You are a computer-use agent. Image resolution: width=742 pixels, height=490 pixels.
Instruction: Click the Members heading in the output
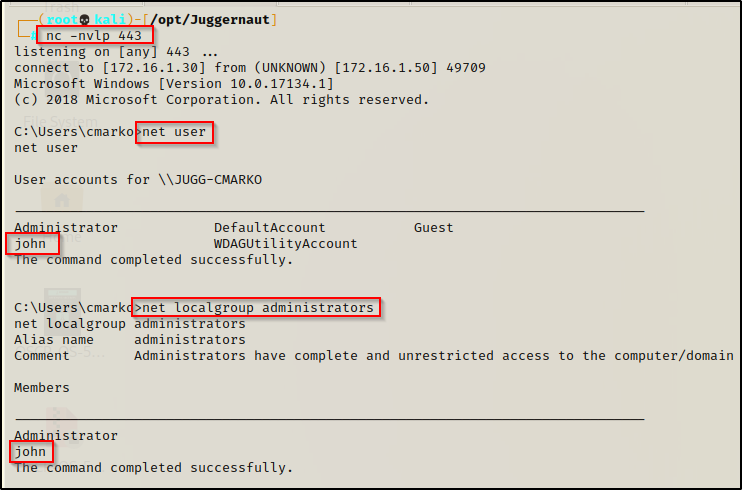tap(42, 388)
